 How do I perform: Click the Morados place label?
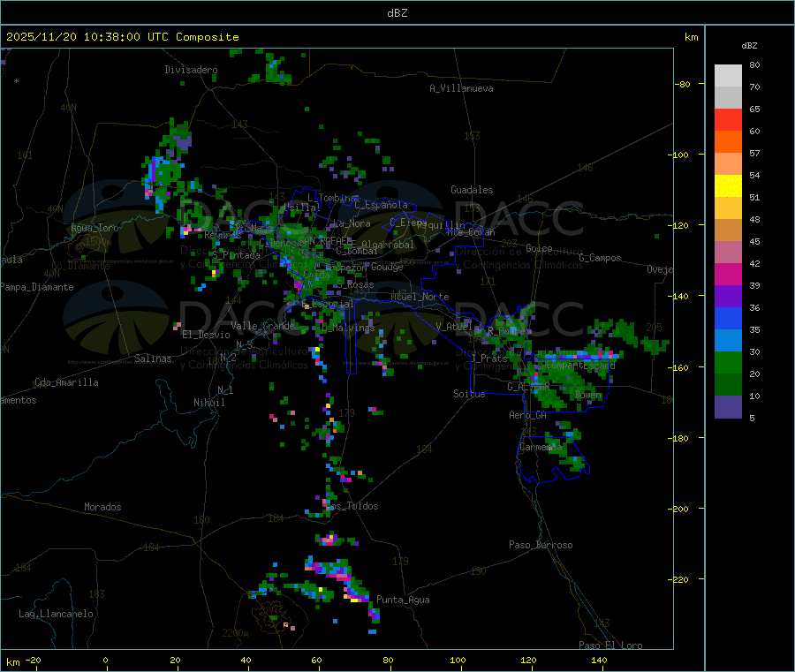tap(102, 507)
